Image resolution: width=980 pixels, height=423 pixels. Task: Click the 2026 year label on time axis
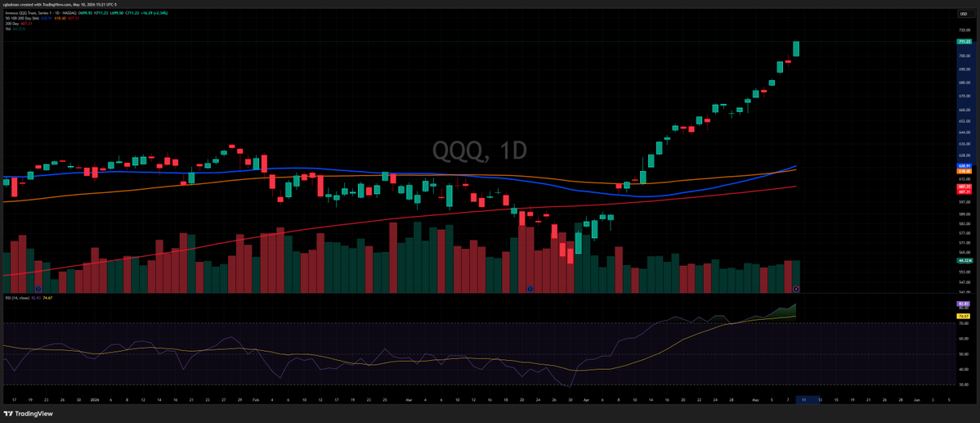coord(94,398)
